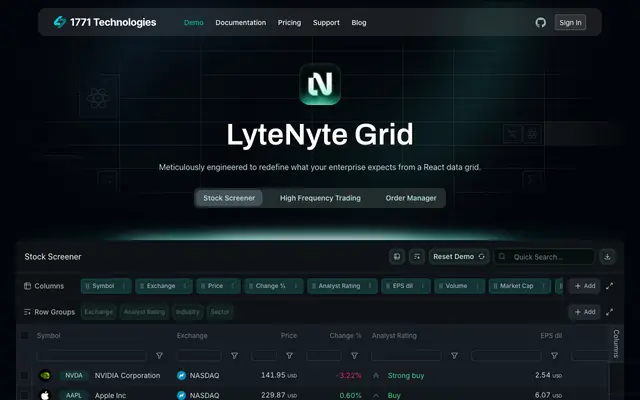Click the Buy rating chevron icon

coord(376,395)
